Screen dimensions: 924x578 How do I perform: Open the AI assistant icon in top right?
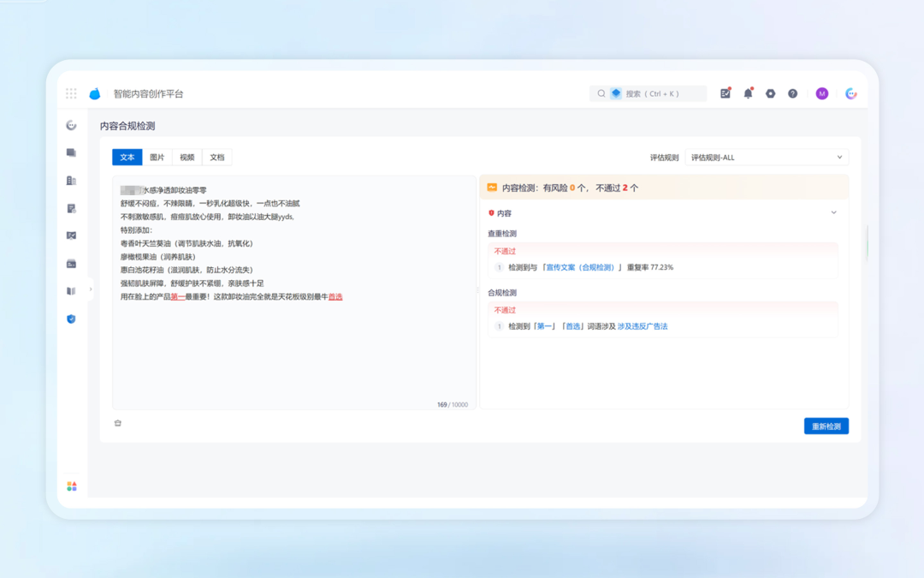pos(851,93)
